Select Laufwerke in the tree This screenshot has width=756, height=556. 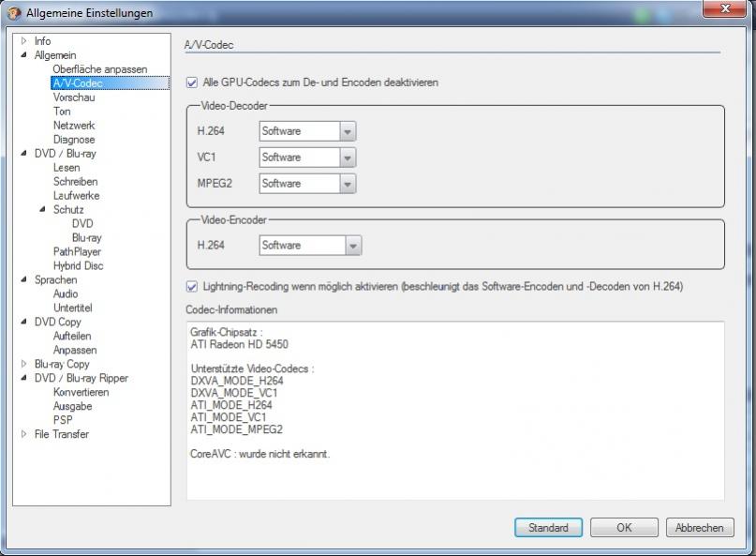click(x=76, y=195)
